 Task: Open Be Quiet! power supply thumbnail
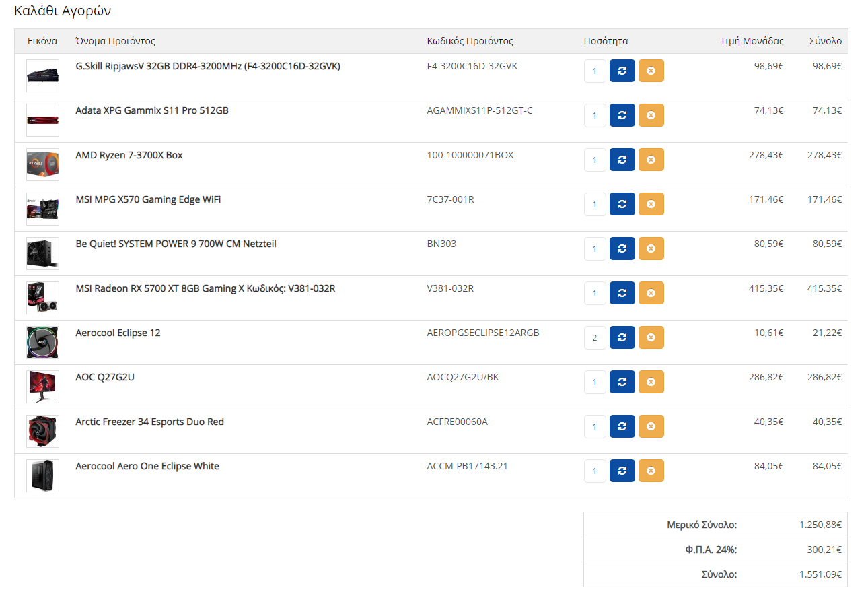[x=42, y=253]
